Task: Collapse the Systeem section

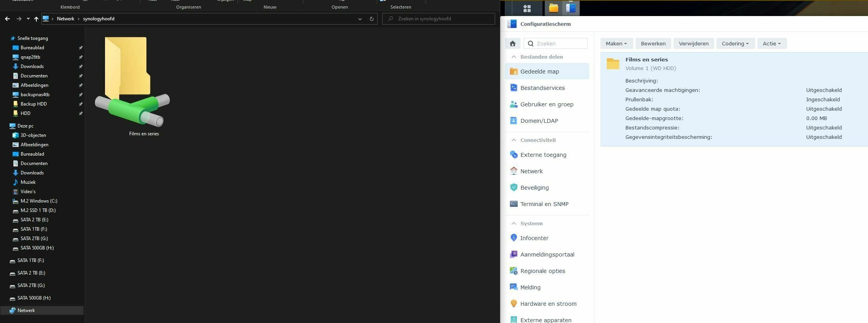Action: coord(514,224)
